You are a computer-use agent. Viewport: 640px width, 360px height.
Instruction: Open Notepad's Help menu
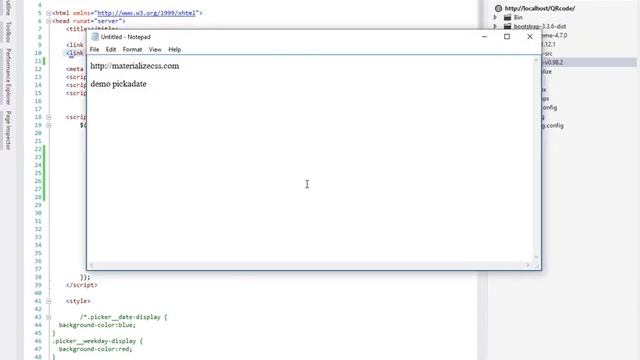174,49
